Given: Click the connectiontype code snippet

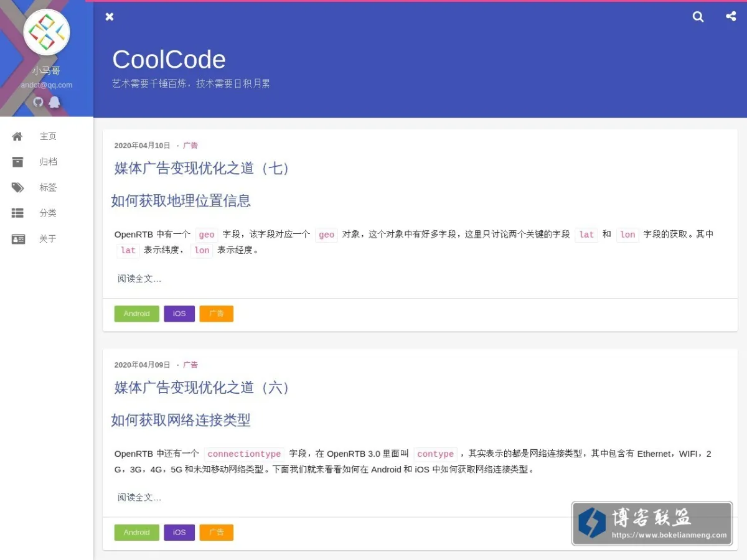Looking at the screenshot, I should [244, 454].
